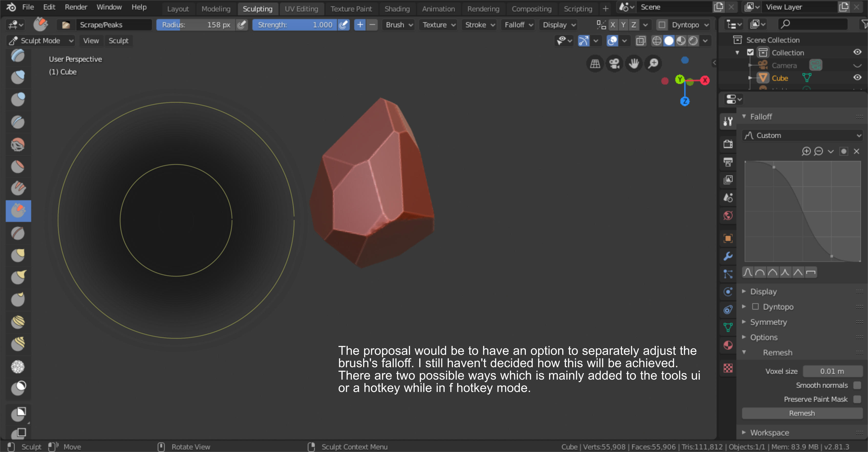
Task: Open the Modifiers wrench properties tab
Action: 728,256
